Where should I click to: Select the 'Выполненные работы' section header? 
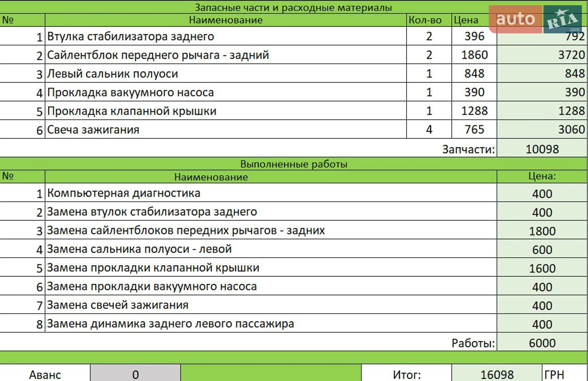[x=293, y=164]
